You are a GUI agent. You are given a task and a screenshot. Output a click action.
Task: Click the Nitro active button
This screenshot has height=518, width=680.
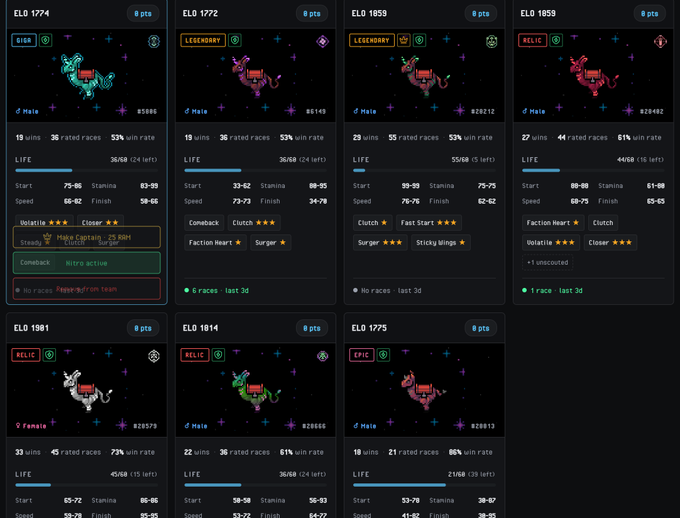point(87,263)
